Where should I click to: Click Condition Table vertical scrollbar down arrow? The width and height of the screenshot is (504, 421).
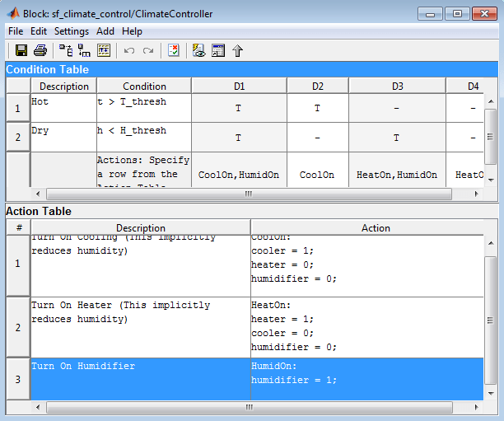pyautogui.click(x=491, y=180)
